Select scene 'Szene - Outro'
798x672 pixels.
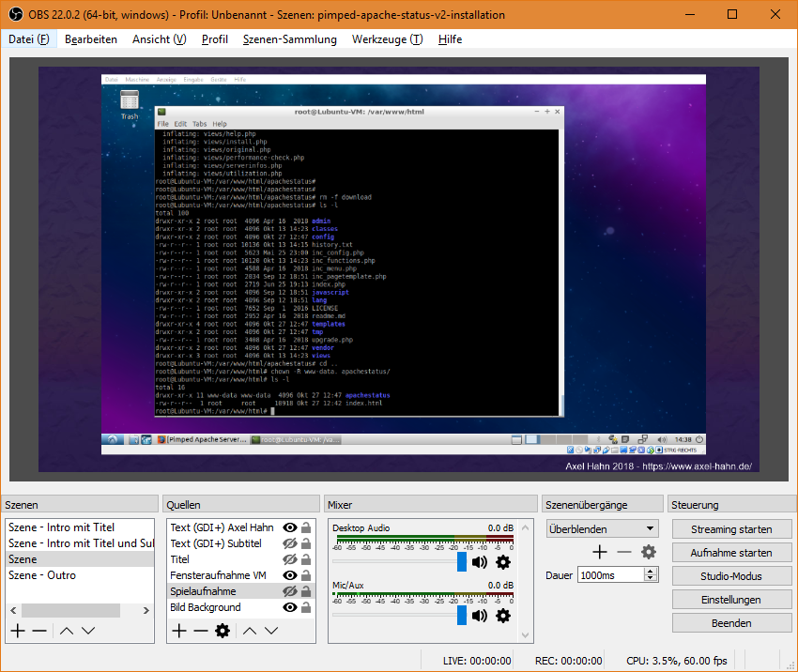pos(80,575)
